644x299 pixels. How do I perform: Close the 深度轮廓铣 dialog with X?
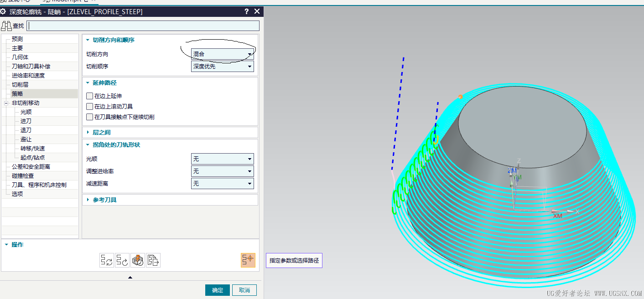257,11
